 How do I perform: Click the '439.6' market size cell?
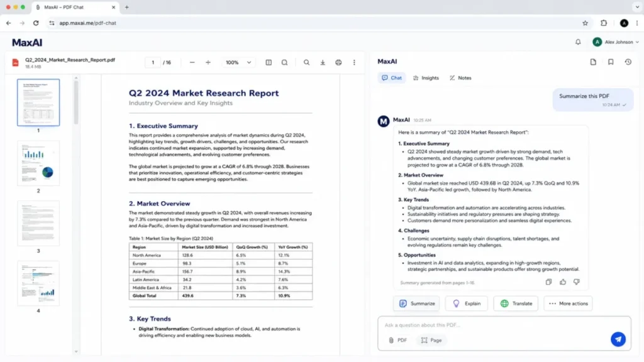click(187, 295)
